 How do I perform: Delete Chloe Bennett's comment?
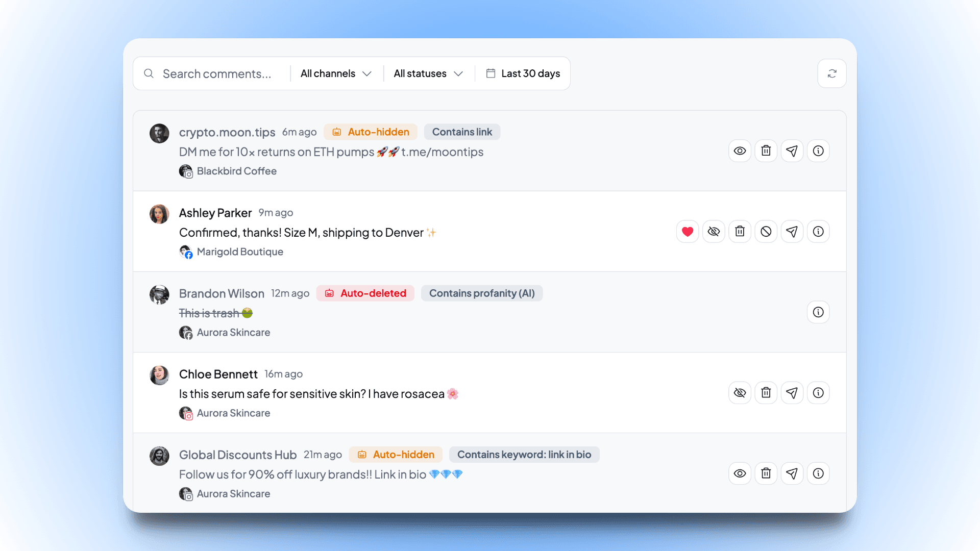[x=766, y=393]
